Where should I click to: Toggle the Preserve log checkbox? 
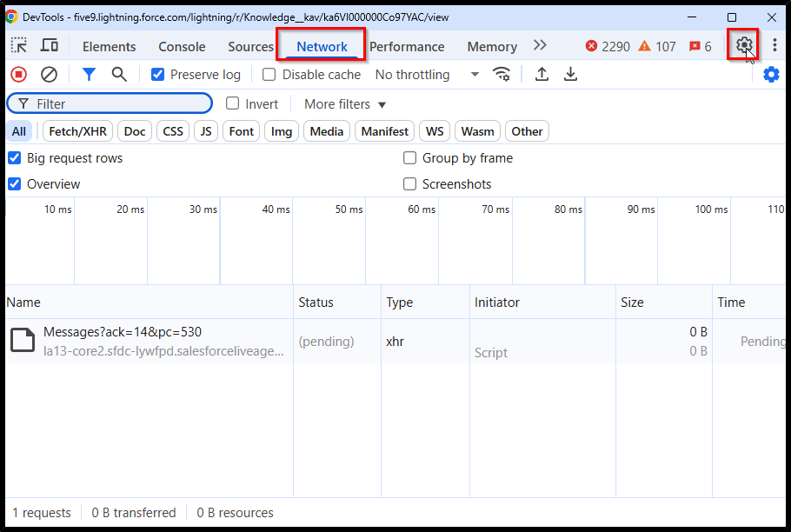pos(158,75)
